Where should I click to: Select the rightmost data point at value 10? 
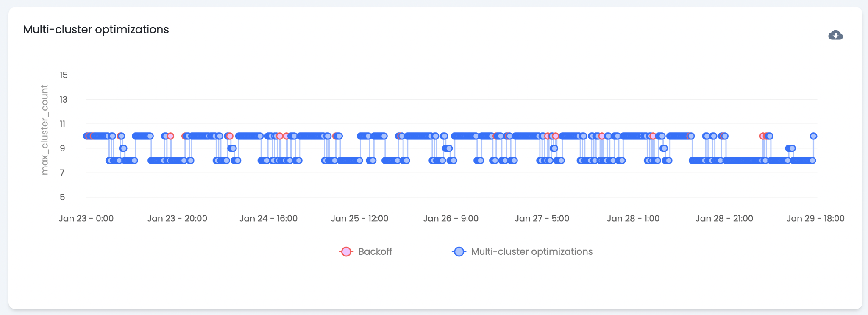pyautogui.click(x=813, y=136)
